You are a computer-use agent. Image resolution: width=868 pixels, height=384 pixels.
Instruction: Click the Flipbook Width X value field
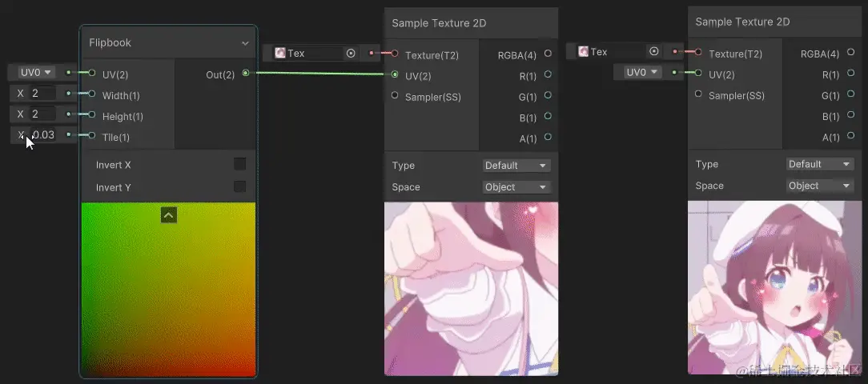tap(42, 93)
